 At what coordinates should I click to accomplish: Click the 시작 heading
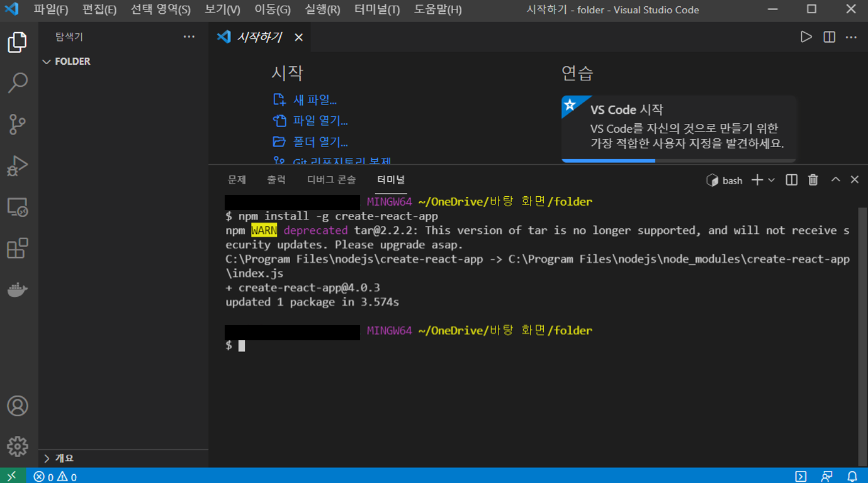(288, 73)
